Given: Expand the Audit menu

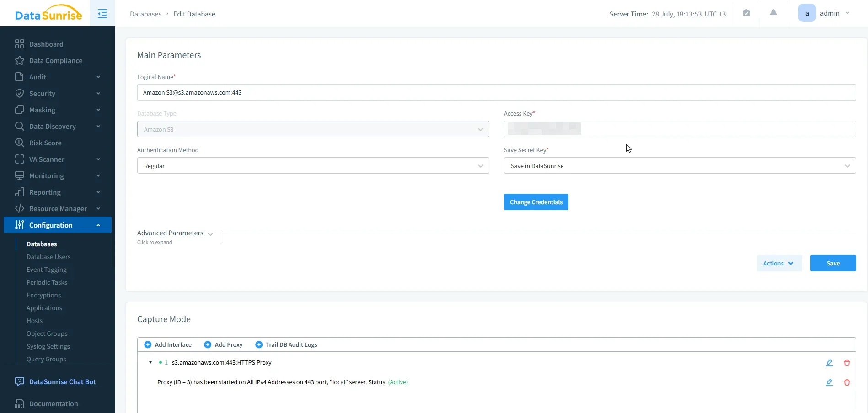Looking at the screenshot, I should point(38,77).
